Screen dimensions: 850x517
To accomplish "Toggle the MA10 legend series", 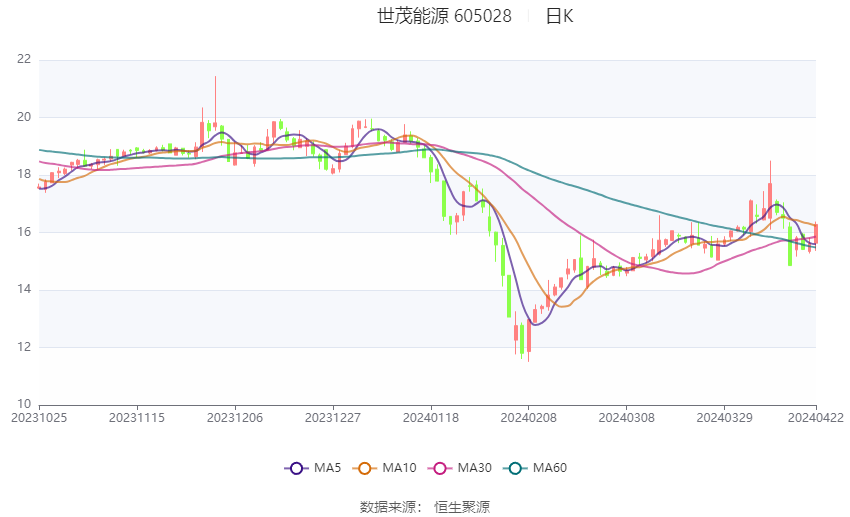I will coord(384,468).
